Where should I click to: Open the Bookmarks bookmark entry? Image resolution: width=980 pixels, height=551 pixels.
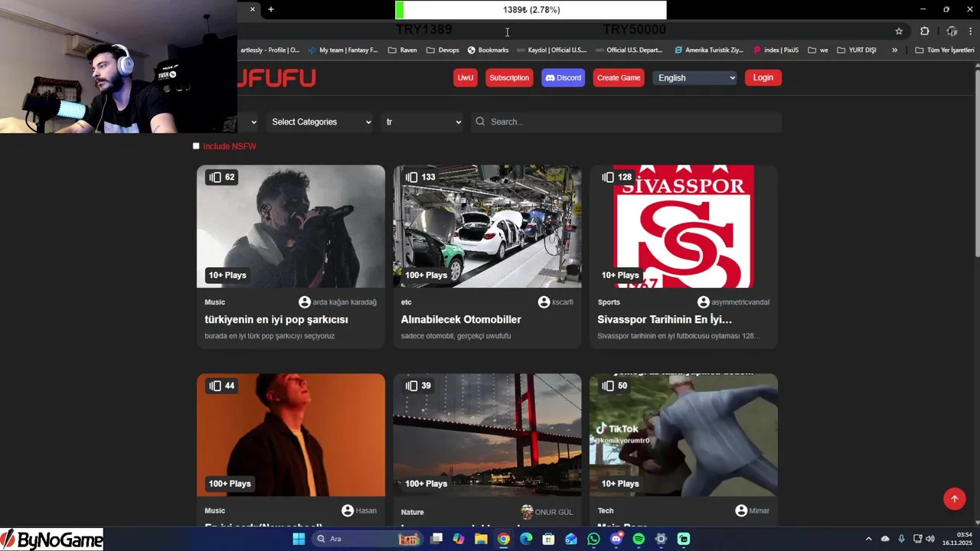point(488,50)
